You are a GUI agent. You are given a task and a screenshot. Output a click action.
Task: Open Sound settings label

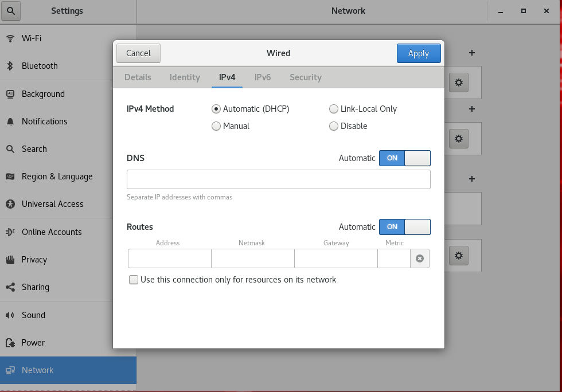(x=33, y=315)
